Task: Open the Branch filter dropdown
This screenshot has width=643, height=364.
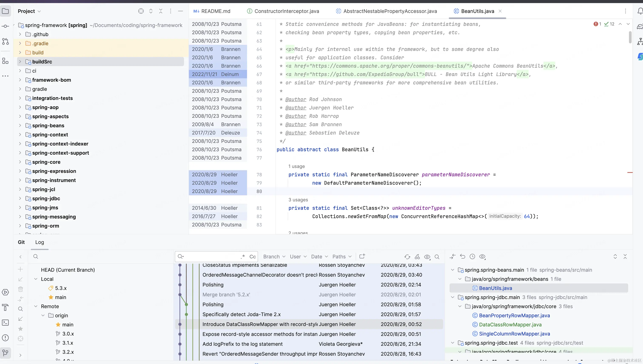Action: (274, 256)
